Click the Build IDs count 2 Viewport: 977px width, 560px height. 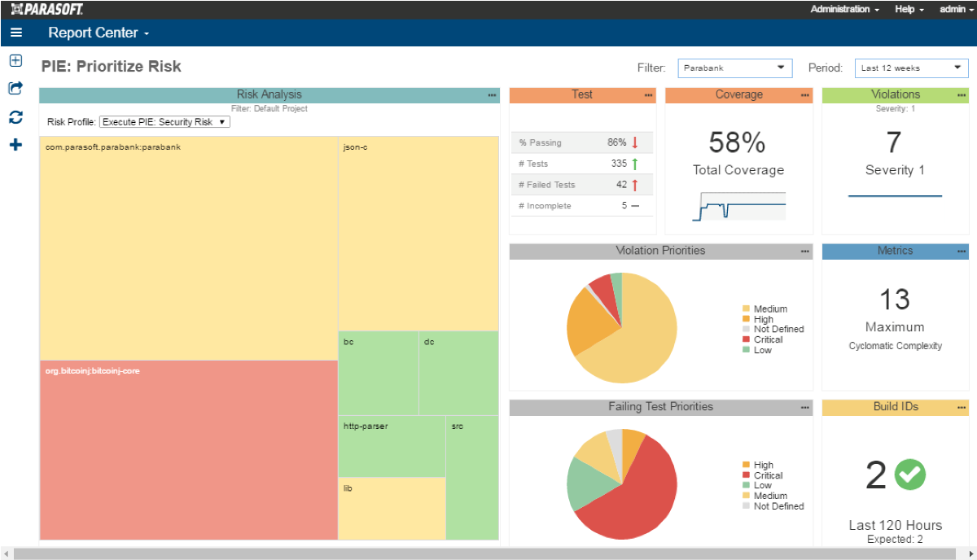tap(875, 475)
